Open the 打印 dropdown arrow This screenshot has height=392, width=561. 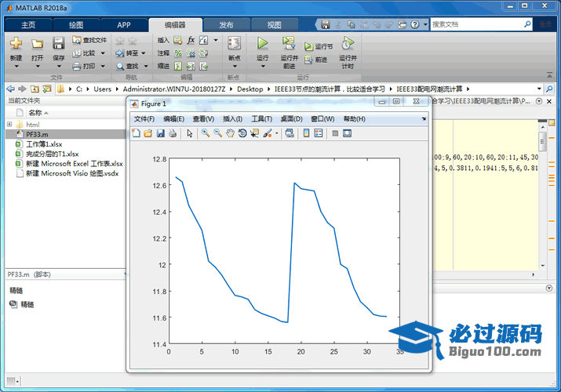pyautogui.click(x=103, y=66)
